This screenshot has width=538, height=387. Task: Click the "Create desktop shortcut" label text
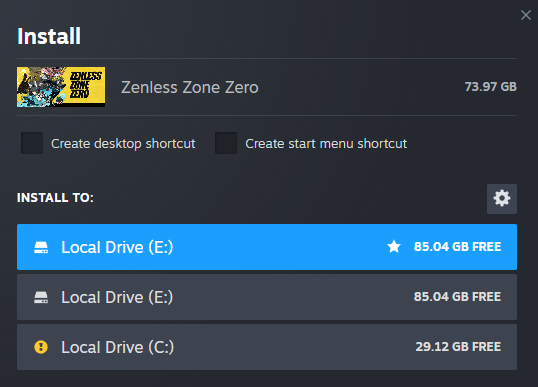tap(123, 143)
